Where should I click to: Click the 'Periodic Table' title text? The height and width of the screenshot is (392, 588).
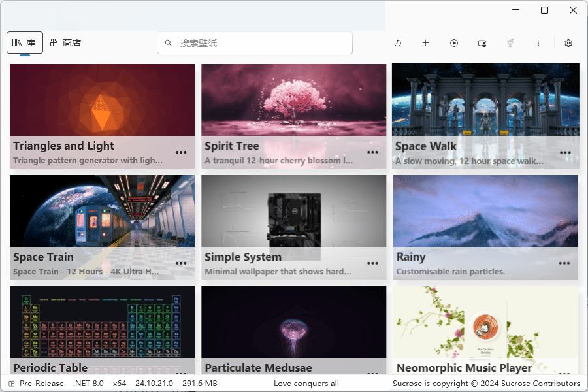tap(50, 368)
